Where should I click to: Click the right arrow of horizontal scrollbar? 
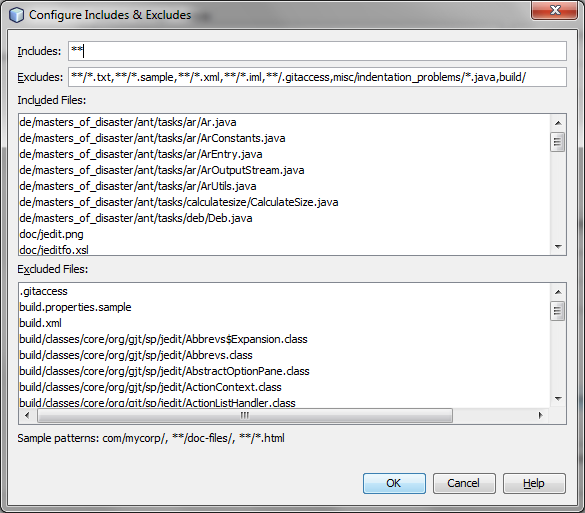tap(541, 415)
